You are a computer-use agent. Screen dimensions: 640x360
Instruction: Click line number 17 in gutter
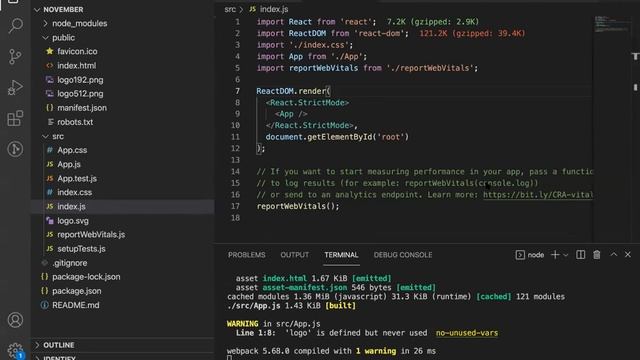[x=236, y=206]
